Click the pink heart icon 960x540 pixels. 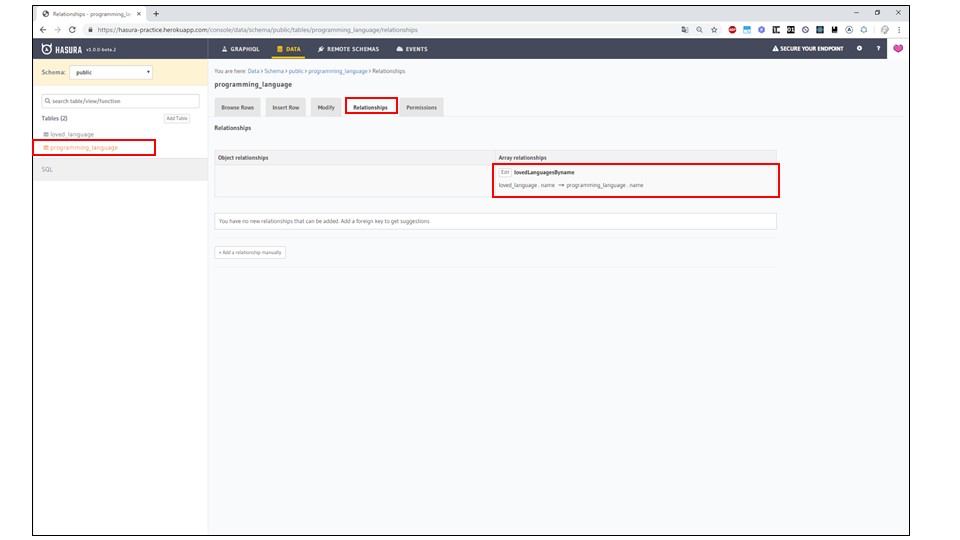(x=898, y=48)
